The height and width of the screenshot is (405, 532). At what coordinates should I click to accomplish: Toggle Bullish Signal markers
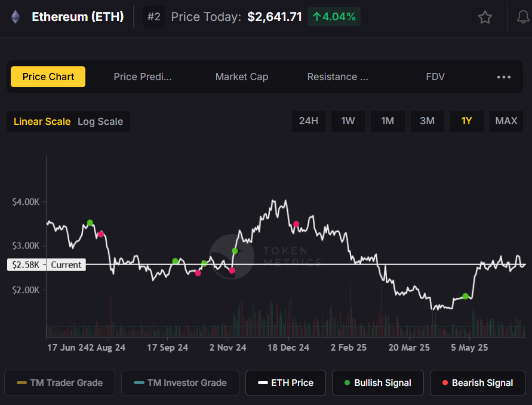377,383
